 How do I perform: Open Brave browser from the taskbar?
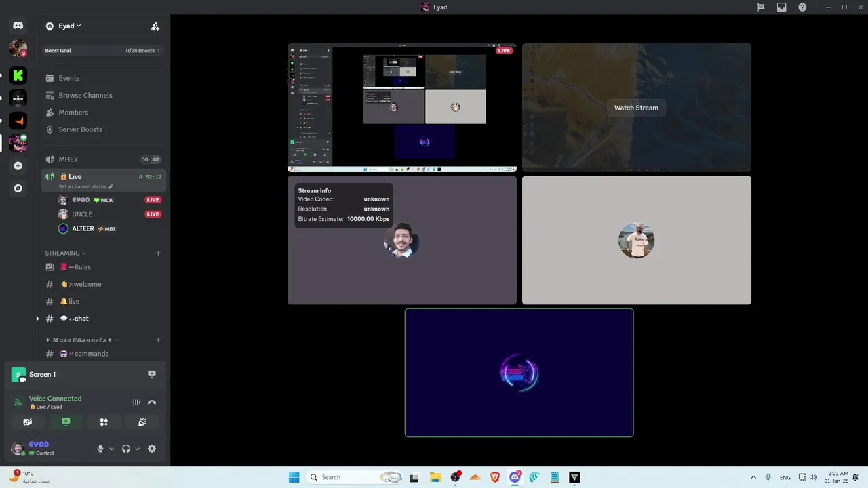coord(495,477)
